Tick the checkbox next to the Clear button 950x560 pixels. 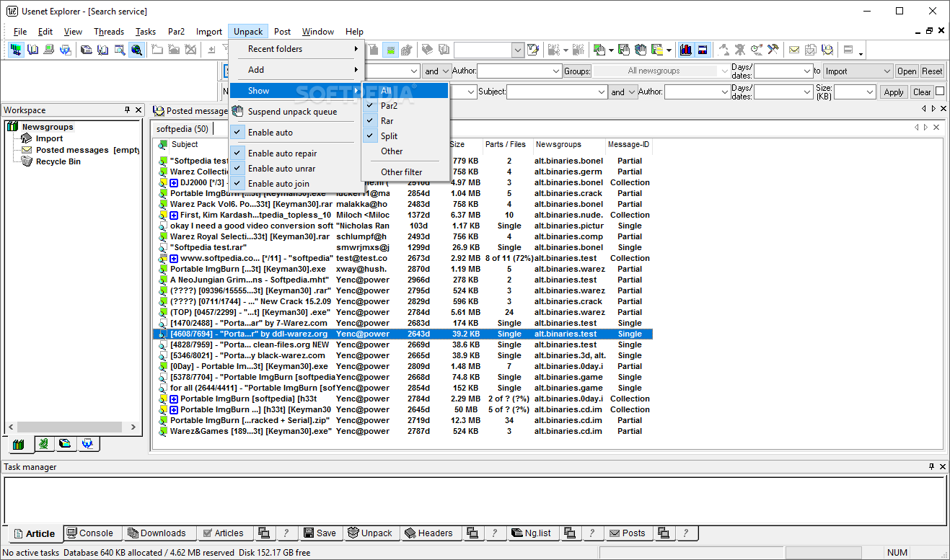tap(940, 92)
